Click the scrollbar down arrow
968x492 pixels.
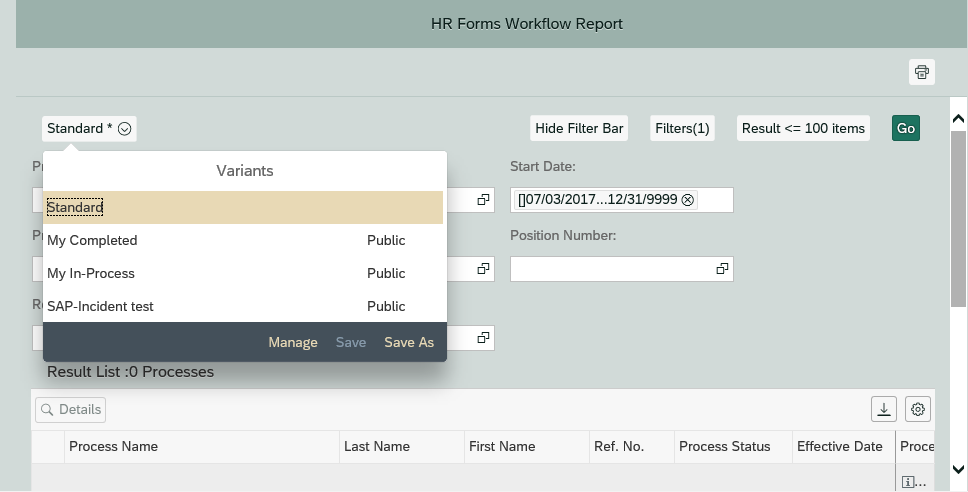[x=957, y=468]
